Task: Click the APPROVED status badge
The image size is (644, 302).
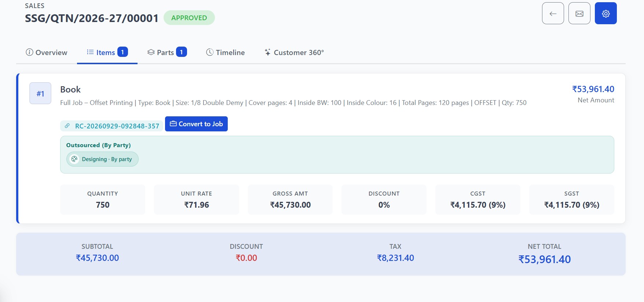Action: (x=189, y=18)
